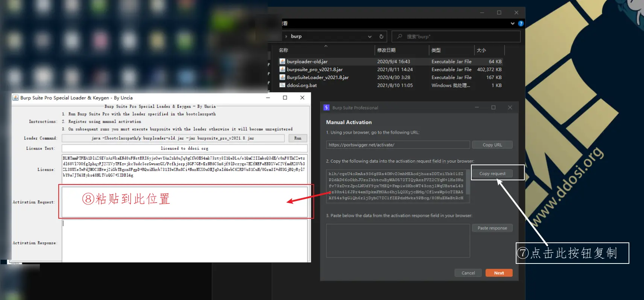The image size is (644, 300).
Task: Close the Burp Suite Professional dialog
Action: point(510,108)
